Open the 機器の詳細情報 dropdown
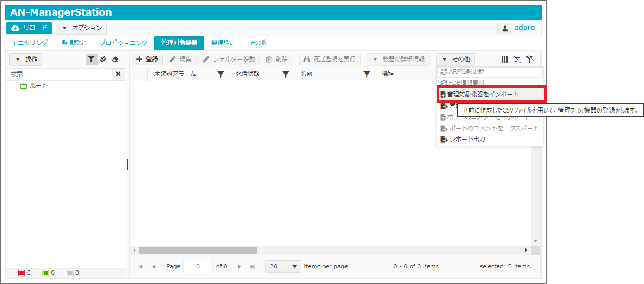The width and height of the screenshot is (644, 284). pyautogui.click(x=398, y=59)
